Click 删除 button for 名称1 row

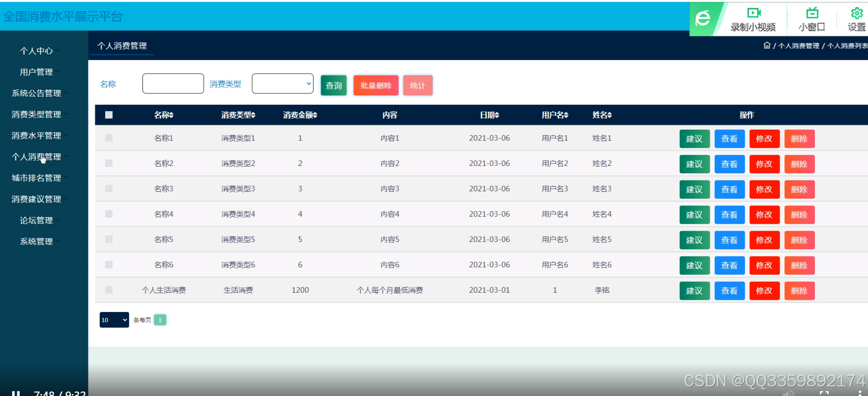(799, 139)
